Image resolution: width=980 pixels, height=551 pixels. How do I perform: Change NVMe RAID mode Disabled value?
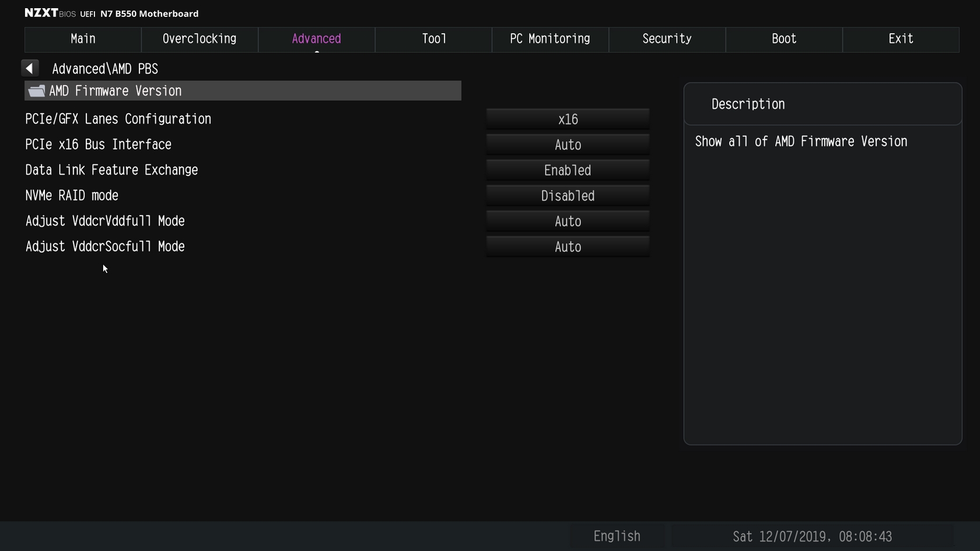coord(568,196)
